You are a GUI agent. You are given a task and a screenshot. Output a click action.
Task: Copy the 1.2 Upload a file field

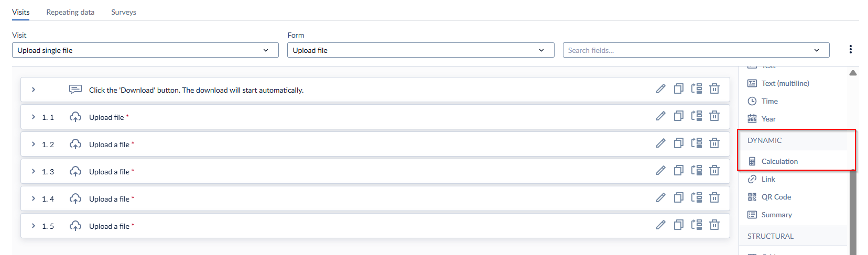(678, 143)
